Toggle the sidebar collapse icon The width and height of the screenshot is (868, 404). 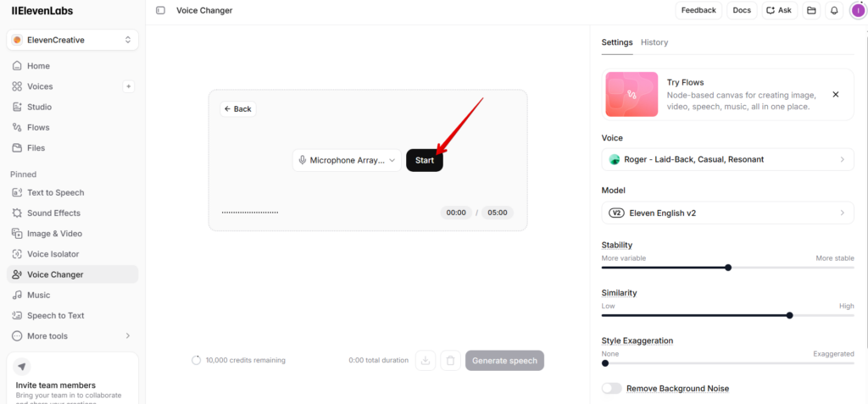pyautogui.click(x=160, y=10)
